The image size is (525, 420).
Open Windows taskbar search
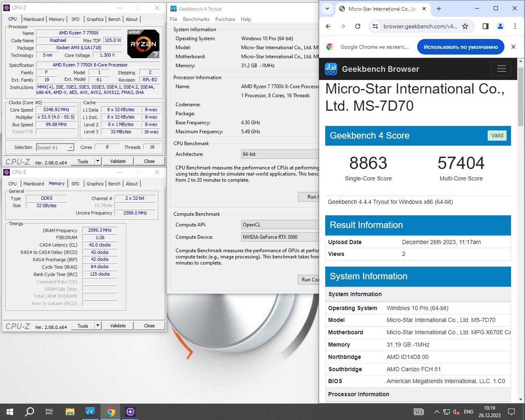[30, 412]
